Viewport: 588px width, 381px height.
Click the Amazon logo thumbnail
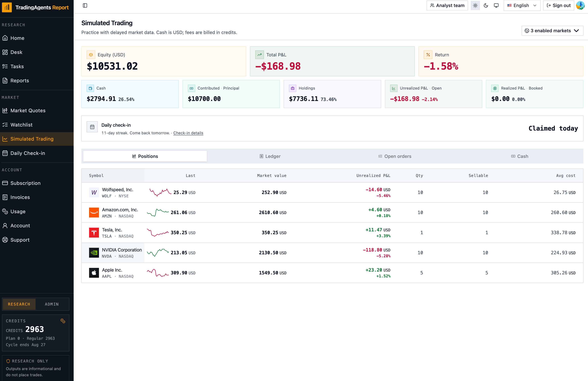tap(94, 212)
